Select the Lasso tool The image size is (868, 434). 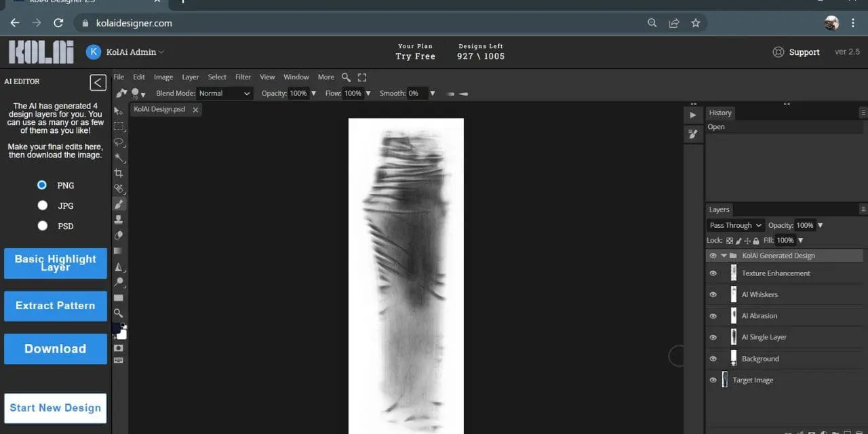pos(119,142)
